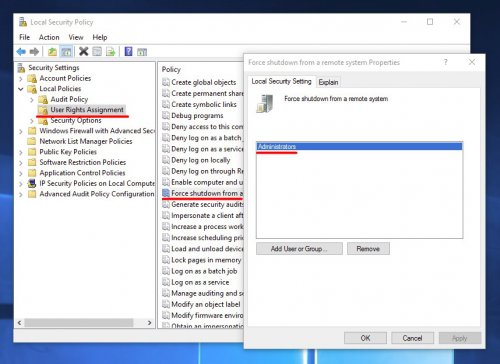Click the Create global objects policy icon
This screenshot has width=500, height=364.
[166, 82]
